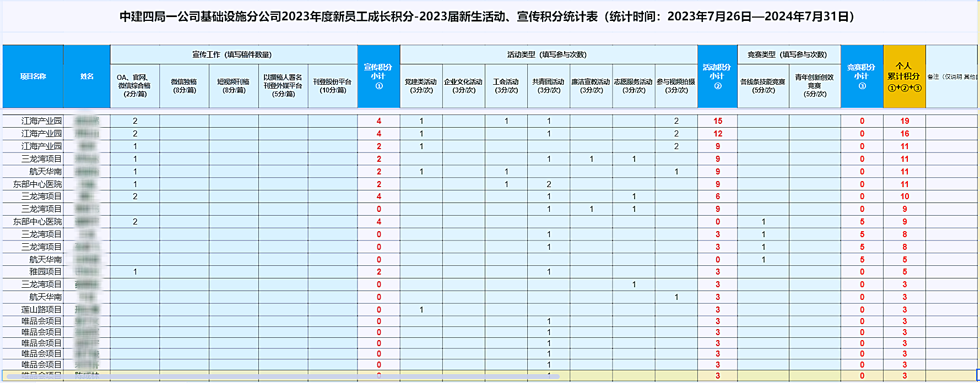
Task: Select the 志愿服务活动 value in the row totaling 10
Action: tap(634, 196)
